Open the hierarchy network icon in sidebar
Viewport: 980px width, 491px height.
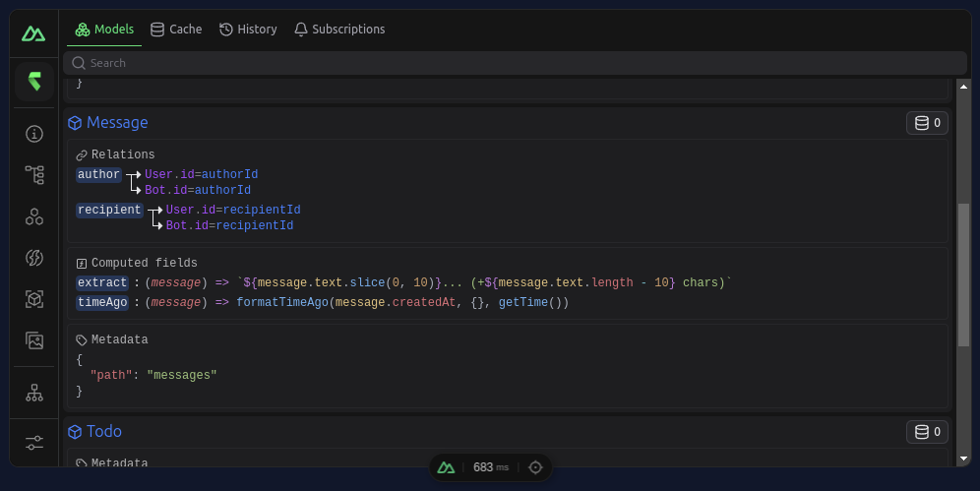(34, 393)
